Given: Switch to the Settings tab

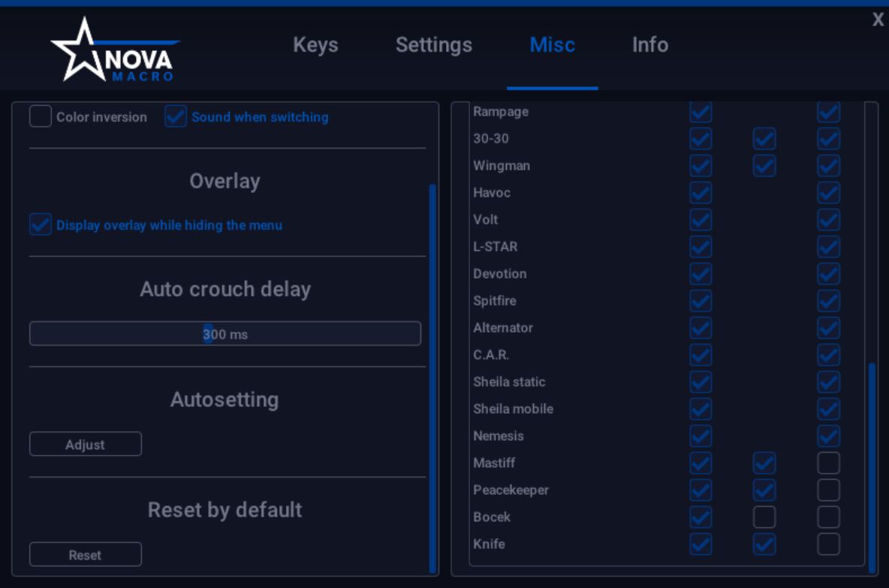Looking at the screenshot, I should pos(434,45).
